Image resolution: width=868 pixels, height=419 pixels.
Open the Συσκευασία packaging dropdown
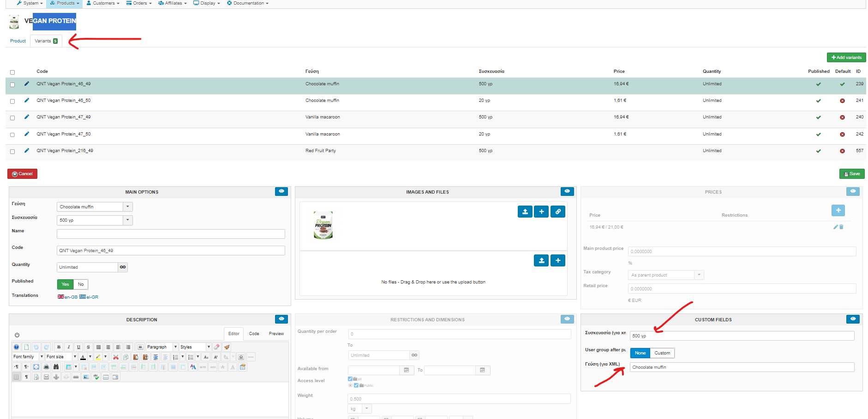95,220
